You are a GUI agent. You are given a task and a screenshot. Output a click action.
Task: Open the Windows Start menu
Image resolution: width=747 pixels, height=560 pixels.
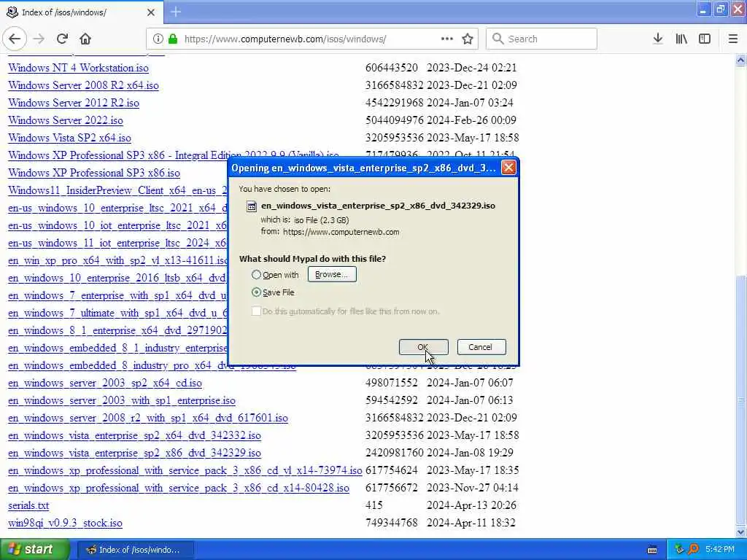35,550
